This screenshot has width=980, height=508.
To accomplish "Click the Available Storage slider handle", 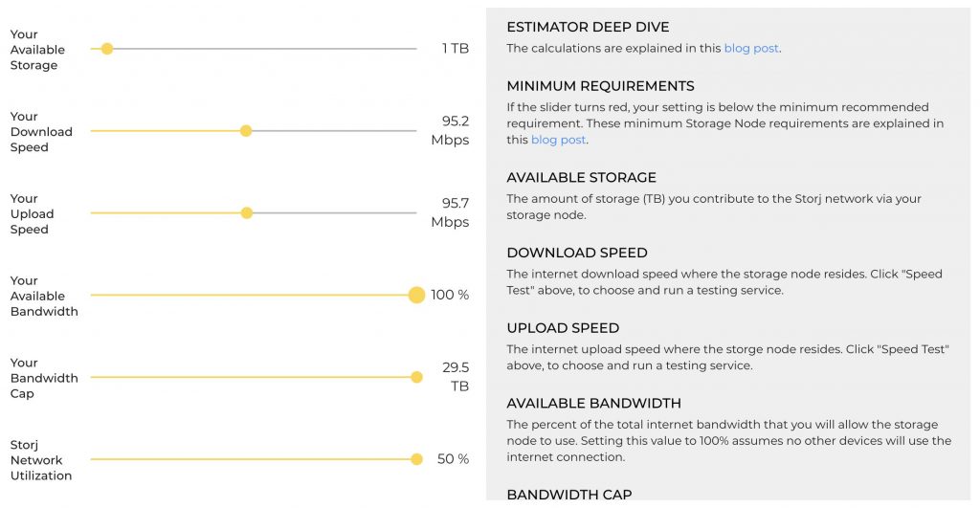I will point(107,48).
